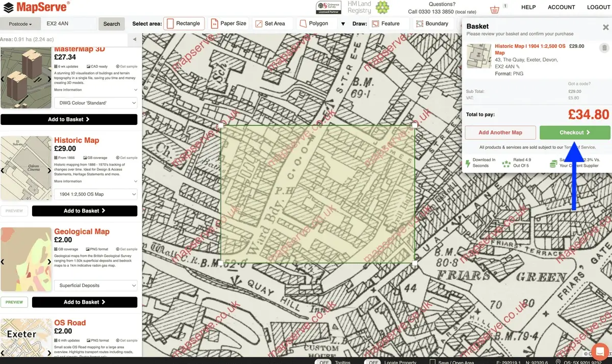Expand MasterMap 3D more information
This screenshot has width=612, height=364.
(x=96, y=90)
